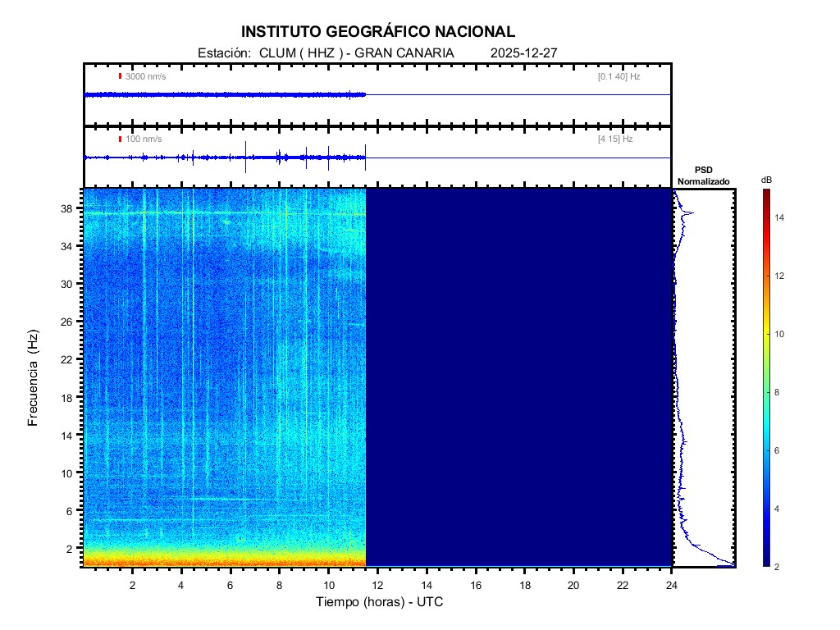Click the 6-hour tick on the time axis
The width and height of the screenshot is (840, 630).
[x=231, y=585]
